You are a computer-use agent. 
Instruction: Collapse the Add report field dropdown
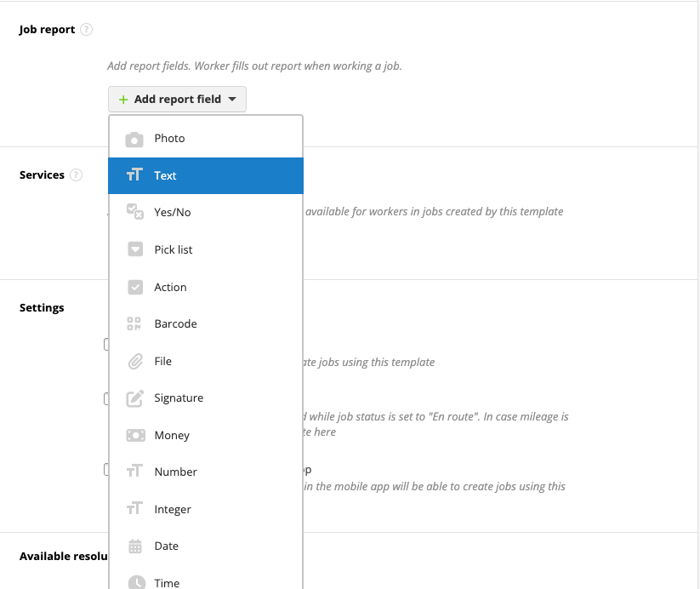[x=177, y=100]
